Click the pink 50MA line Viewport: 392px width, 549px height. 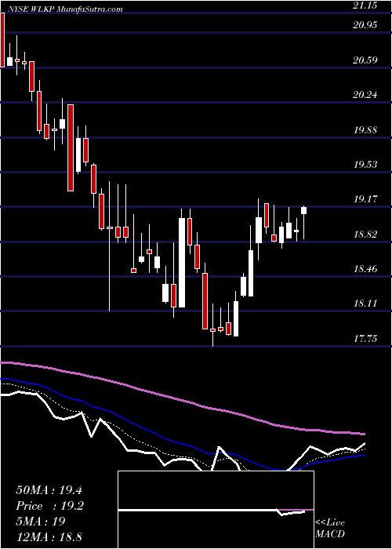point(182,400)
